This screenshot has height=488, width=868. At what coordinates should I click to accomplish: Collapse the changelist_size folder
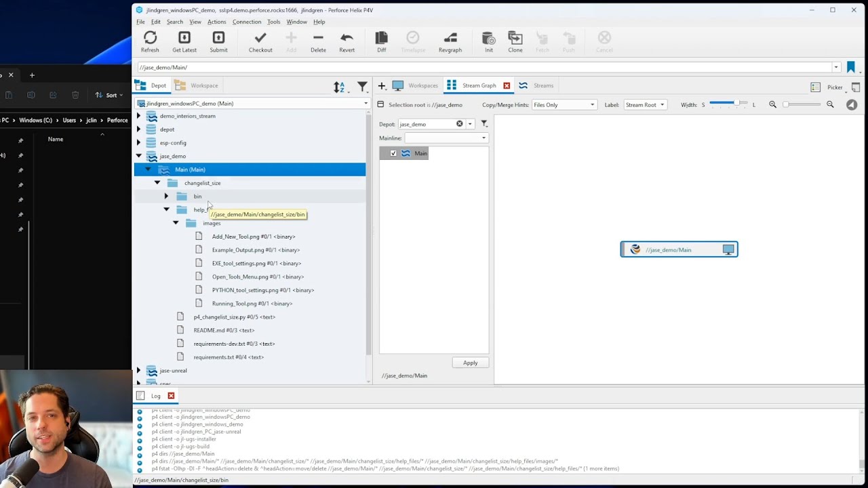pos(157,183)
